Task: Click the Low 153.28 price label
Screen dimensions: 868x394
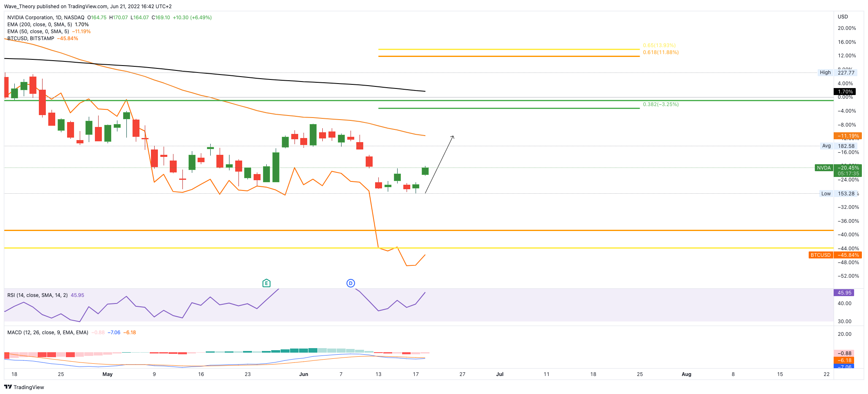Action: [x=837, y=194]
